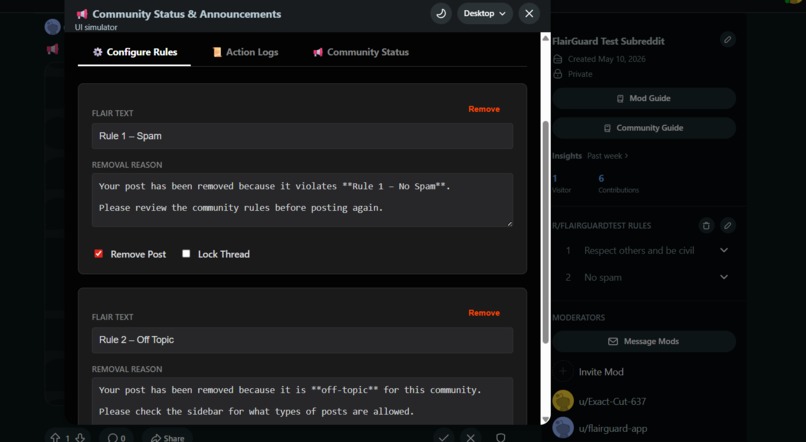Click avatar of u/flairguard-app
This screenshot has height=442, width=806.
(563, 428)
